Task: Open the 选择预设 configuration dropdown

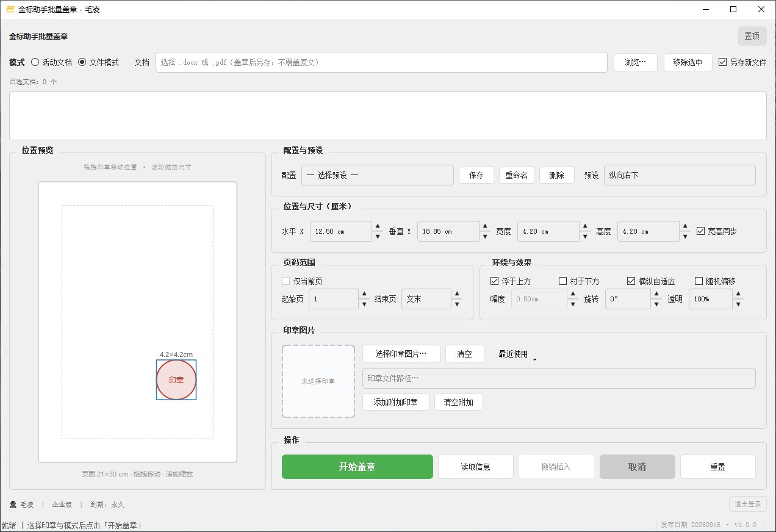Action: tap(378, 175)
